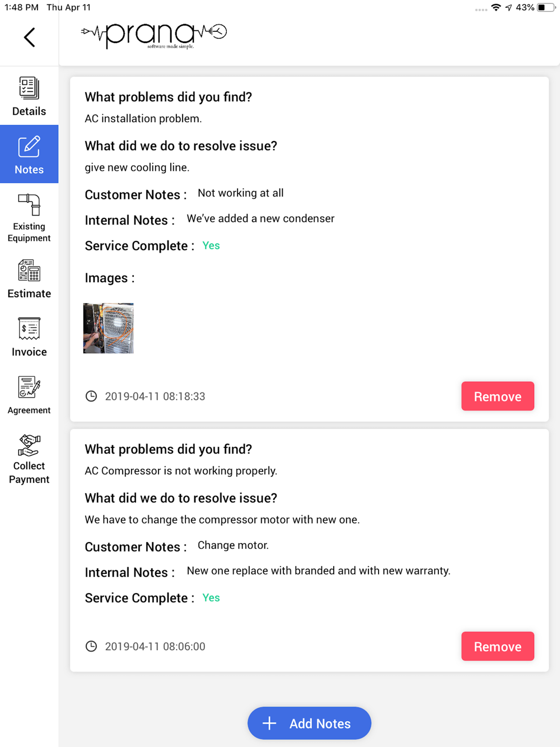
Task: Open the Estimate calculator icon
Action: click(x=29, y=270)
